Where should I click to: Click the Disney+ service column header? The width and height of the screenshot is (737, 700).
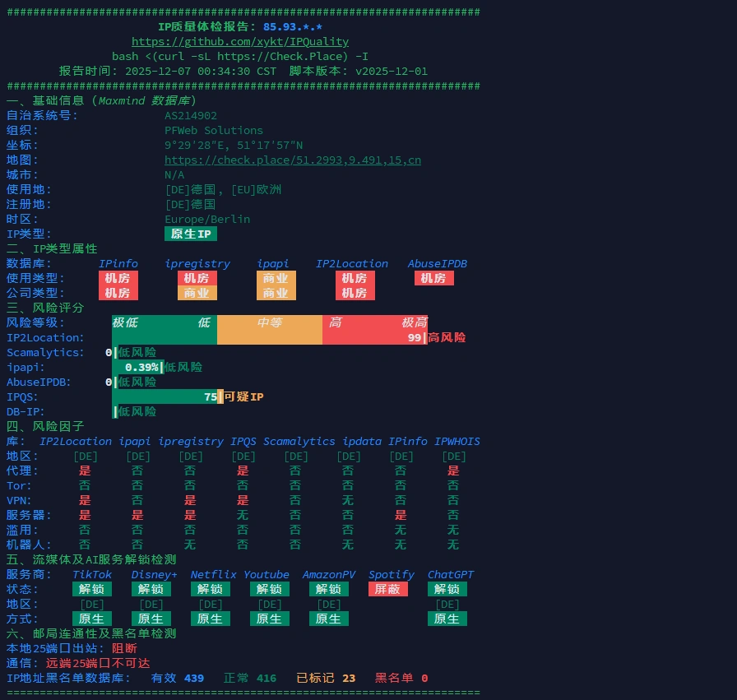pyautogui.click(x=154, y=575)
